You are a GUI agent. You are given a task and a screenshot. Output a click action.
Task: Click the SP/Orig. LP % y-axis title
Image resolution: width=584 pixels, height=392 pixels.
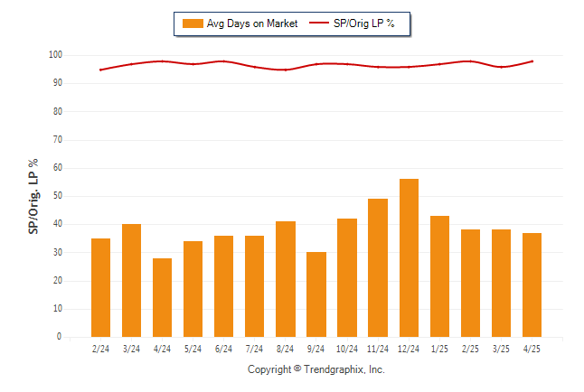pyautogui.click(x=33, y=197)
